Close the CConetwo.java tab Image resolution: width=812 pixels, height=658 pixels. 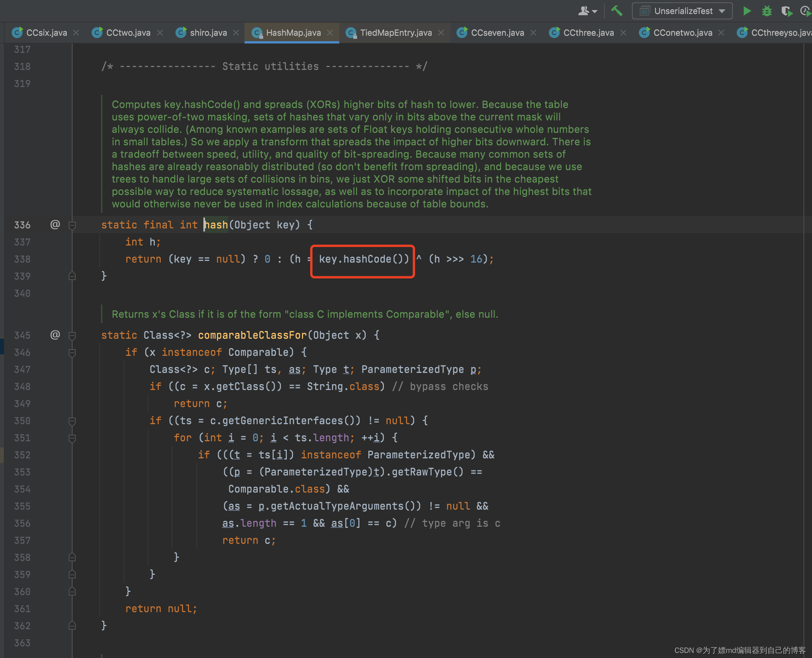721,33
